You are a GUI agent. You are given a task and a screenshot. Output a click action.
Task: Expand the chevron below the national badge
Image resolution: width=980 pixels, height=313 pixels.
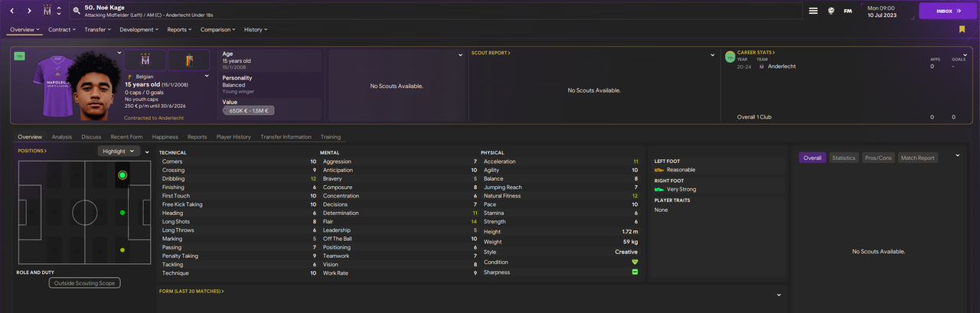(207, 76)
